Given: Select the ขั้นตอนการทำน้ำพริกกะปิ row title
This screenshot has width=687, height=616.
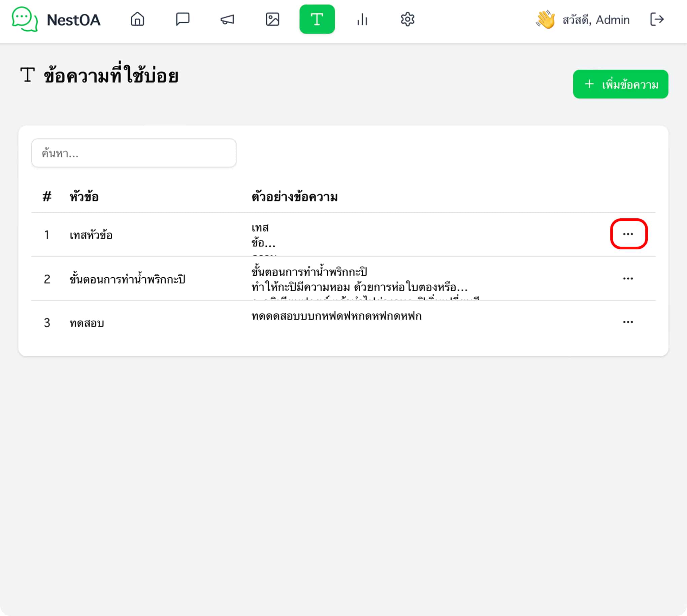Looking at the screenshot, I should coord(127,279).
